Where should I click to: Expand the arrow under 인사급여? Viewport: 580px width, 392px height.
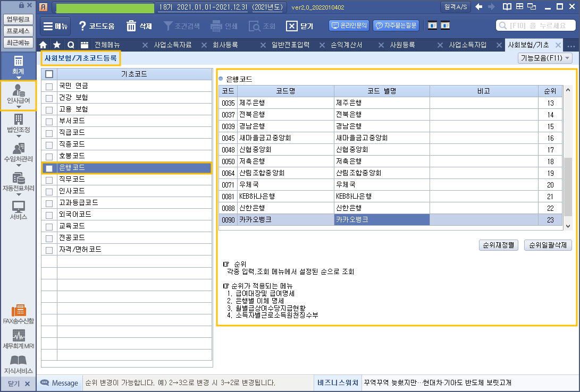click(x=19, y=107)
